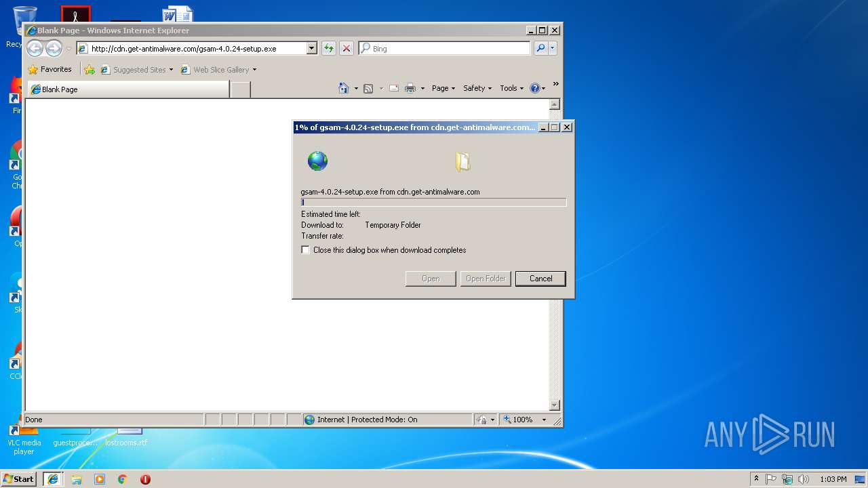
Task: Open Windows Media Player taskbar icon
Action: pos(100,479)
